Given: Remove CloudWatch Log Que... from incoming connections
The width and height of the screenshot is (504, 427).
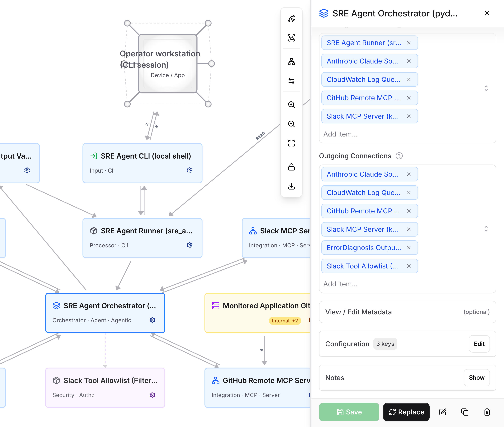Looking at the screenshot, I should pyautogui.click(x=409, y=80).
